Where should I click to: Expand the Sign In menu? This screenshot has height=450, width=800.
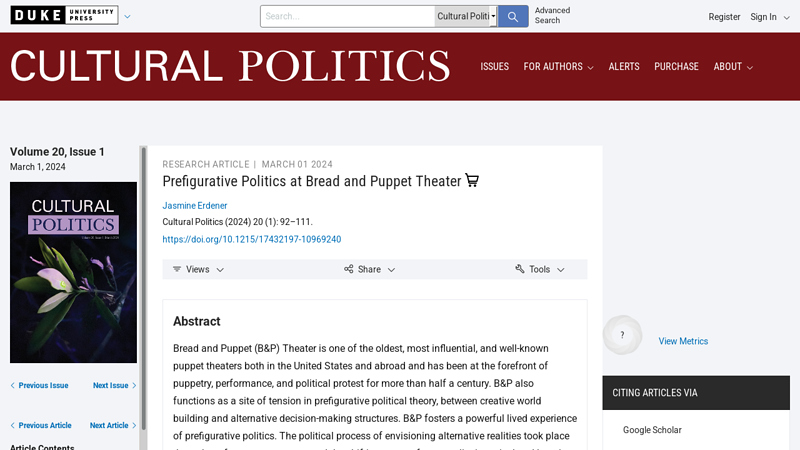(x=769, y=17)
